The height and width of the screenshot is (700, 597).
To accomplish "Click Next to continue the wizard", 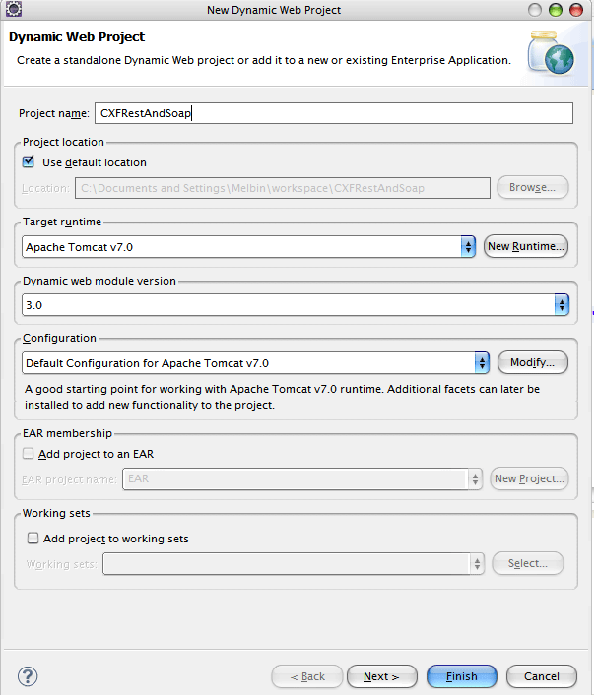I will [381, 676].
